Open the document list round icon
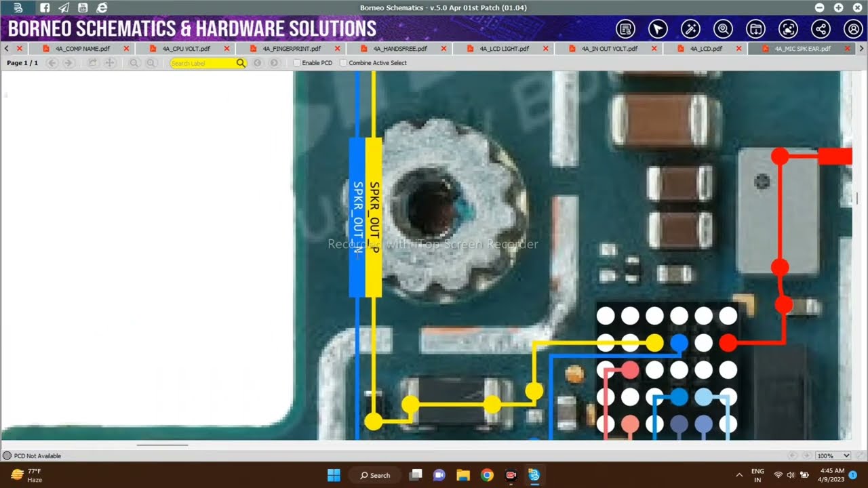The height and width of the screenshot is (488, 868). (625, 29)
